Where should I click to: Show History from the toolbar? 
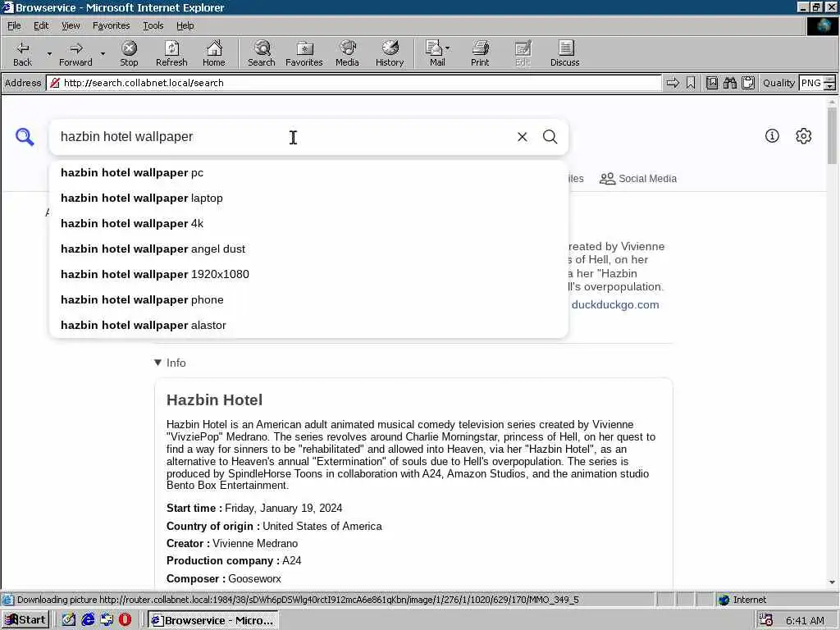[x=390, y=53]
